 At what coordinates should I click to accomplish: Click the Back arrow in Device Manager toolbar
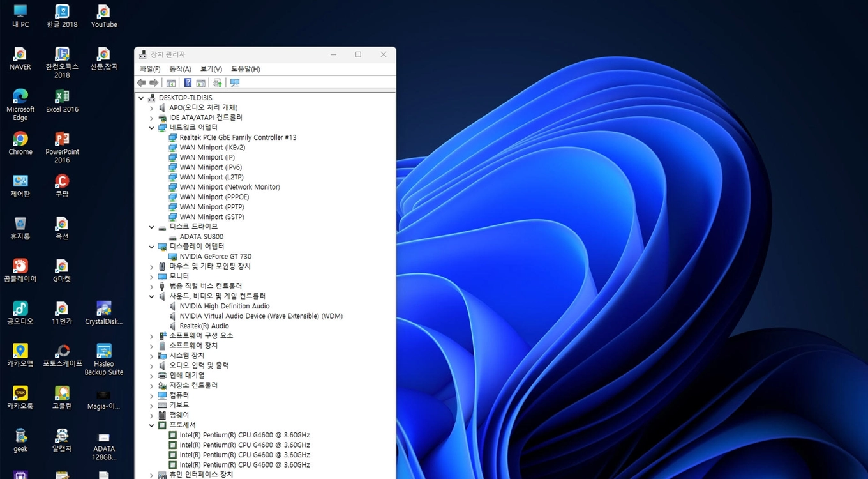142,83
